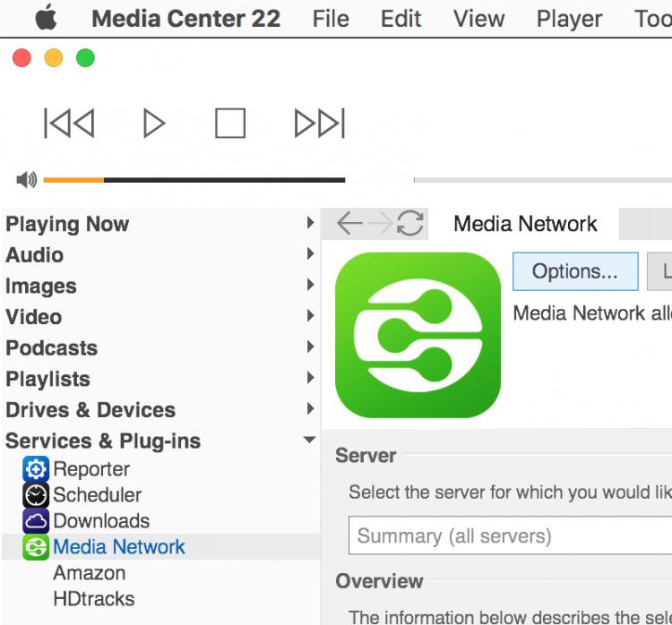Select the Media Network entry label
This screenshot has height=625, width=672.
[x=118, y=547]
